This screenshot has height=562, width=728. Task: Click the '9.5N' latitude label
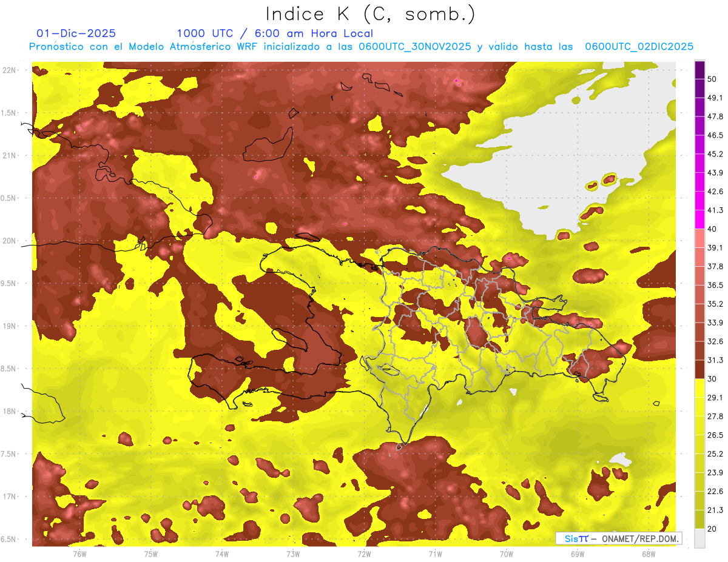(9, 283)
